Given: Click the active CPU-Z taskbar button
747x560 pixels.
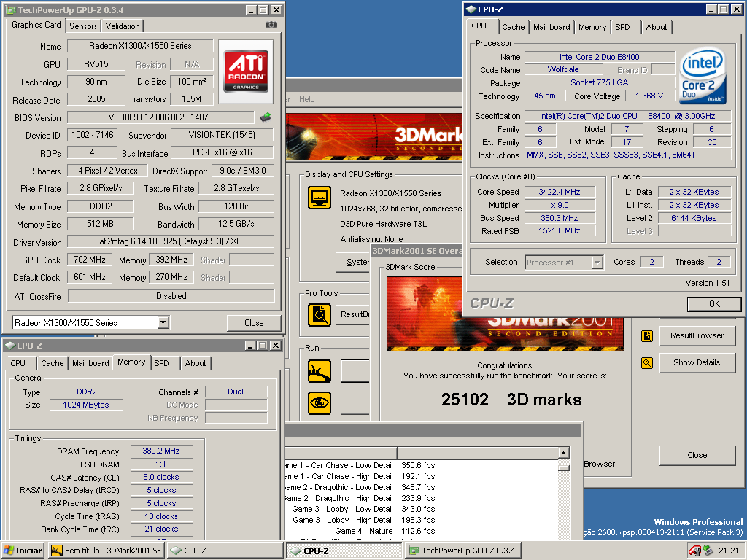Looking at the screenshot, I should 344,551.
